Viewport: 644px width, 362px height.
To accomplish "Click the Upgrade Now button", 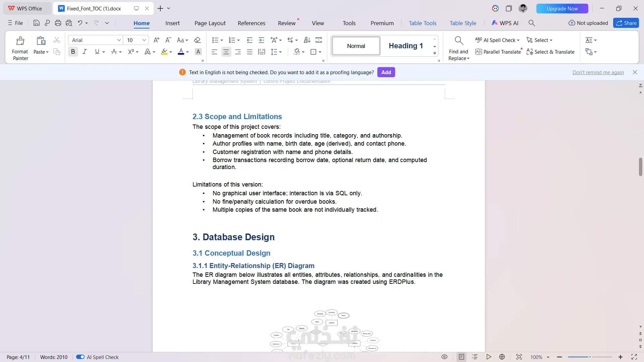I will (x=562, y=8).
